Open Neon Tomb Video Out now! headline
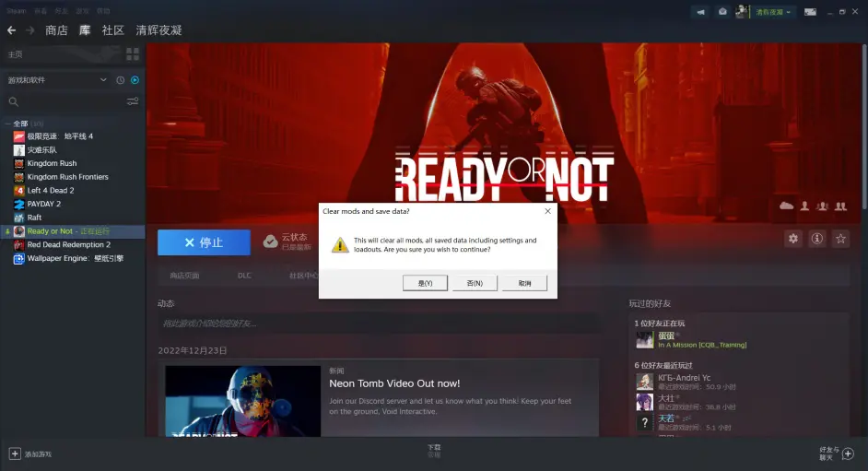 [394, 383]
